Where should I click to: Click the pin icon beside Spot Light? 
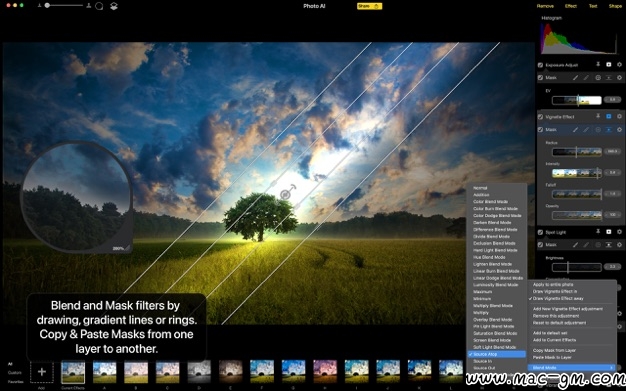pyautogui.click(x=598, y=232)
